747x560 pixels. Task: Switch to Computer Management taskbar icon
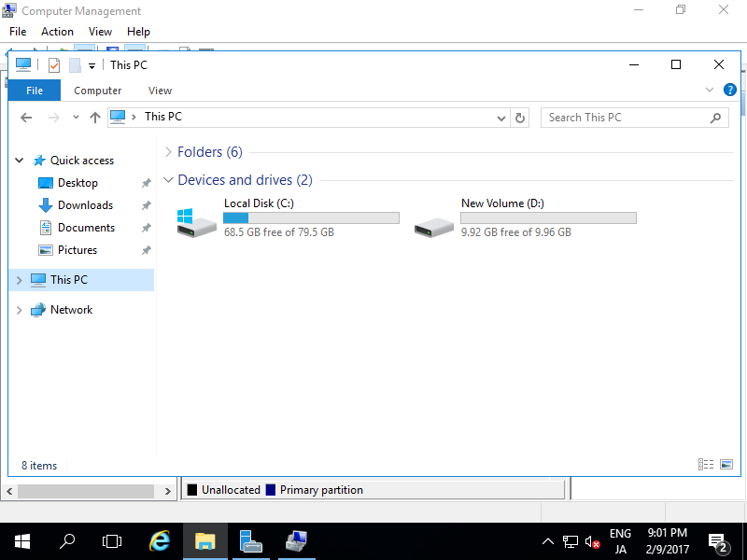click(297, 541)
